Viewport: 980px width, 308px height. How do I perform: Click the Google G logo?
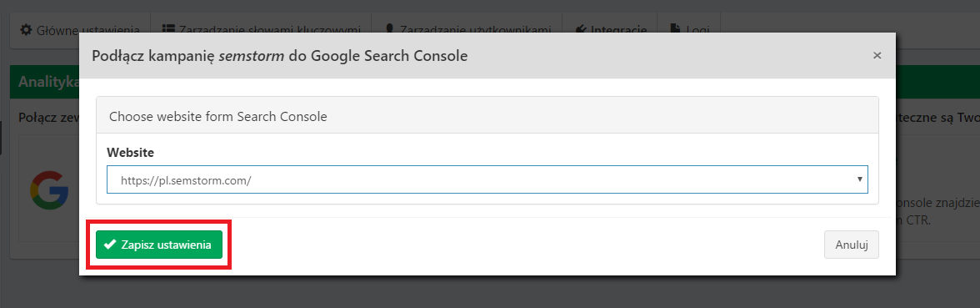pyautogui.click(x=48, y=189)
